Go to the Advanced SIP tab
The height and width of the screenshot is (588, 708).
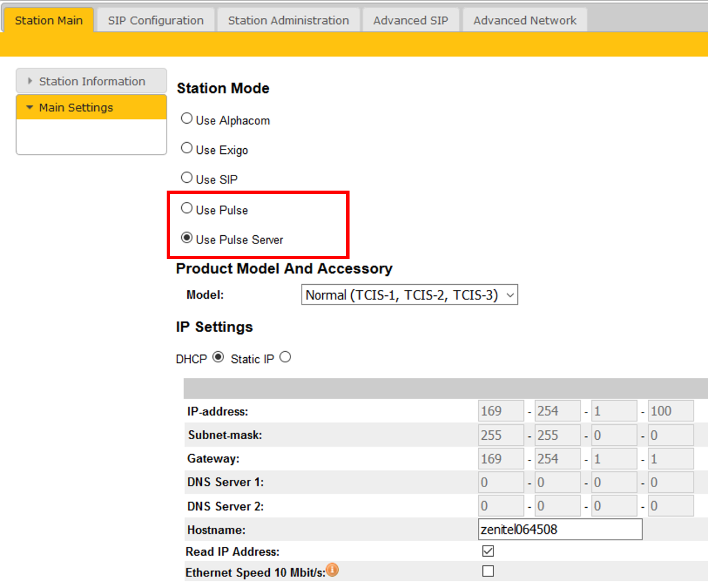point(410,21)
